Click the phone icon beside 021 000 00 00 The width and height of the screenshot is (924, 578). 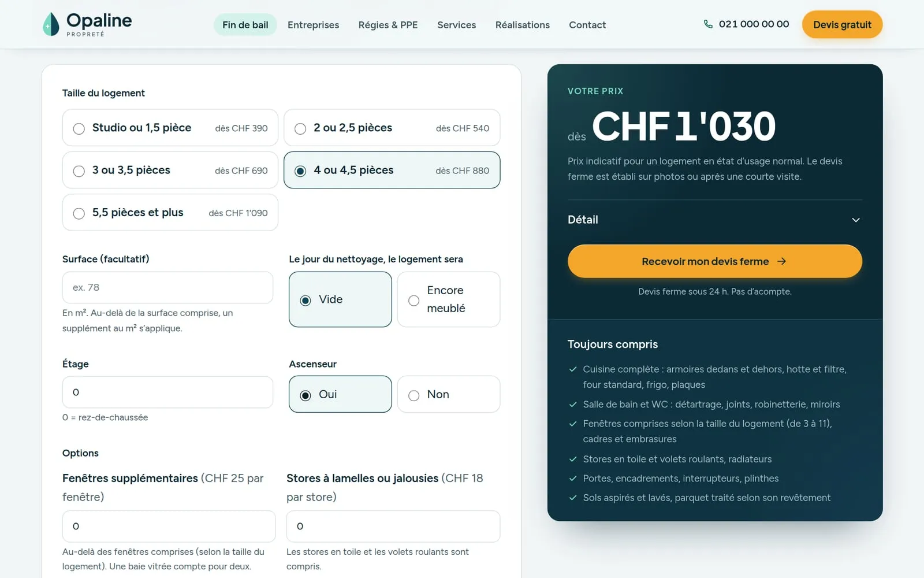(708, 24)
